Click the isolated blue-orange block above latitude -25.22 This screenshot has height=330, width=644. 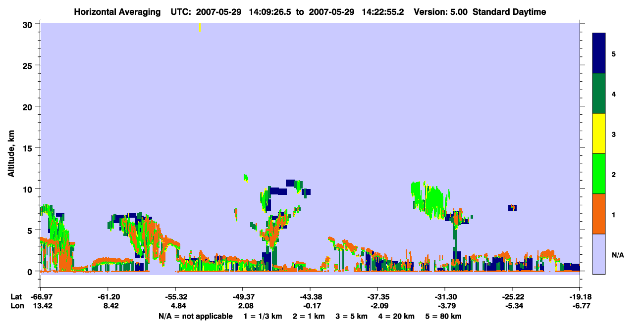click(x=512, y=208)
